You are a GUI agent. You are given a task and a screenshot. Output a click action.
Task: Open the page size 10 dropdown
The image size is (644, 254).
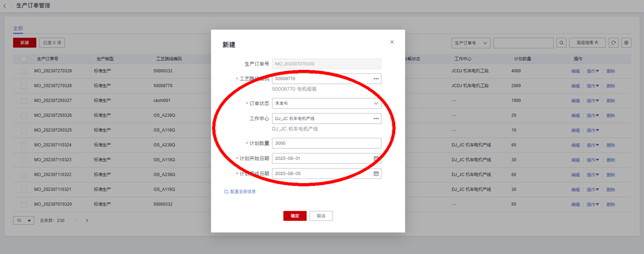24,221
